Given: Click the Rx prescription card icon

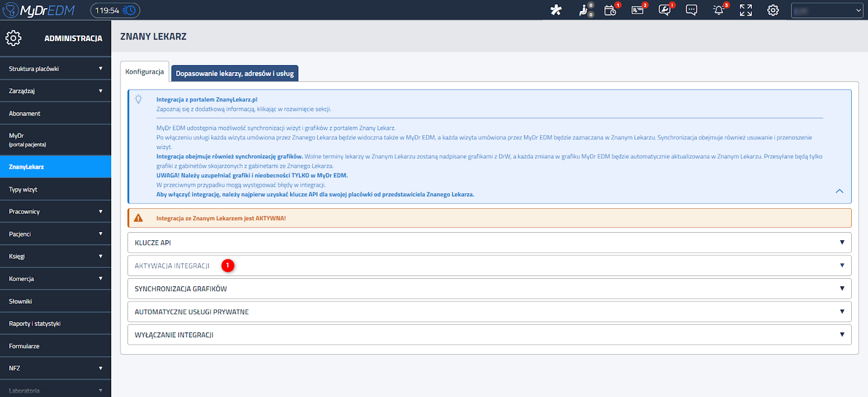Looking at the screenshot, I should pyautogui.click(x=637, y=10).
